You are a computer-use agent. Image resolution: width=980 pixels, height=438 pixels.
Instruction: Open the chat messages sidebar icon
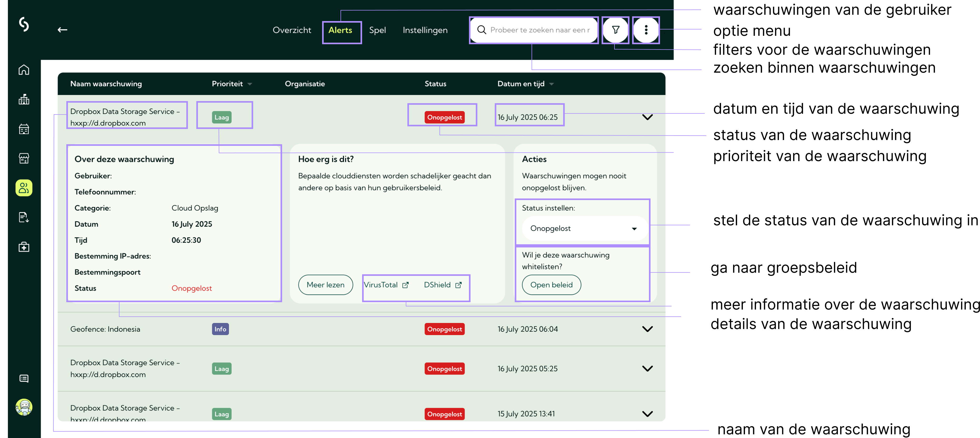24,378
